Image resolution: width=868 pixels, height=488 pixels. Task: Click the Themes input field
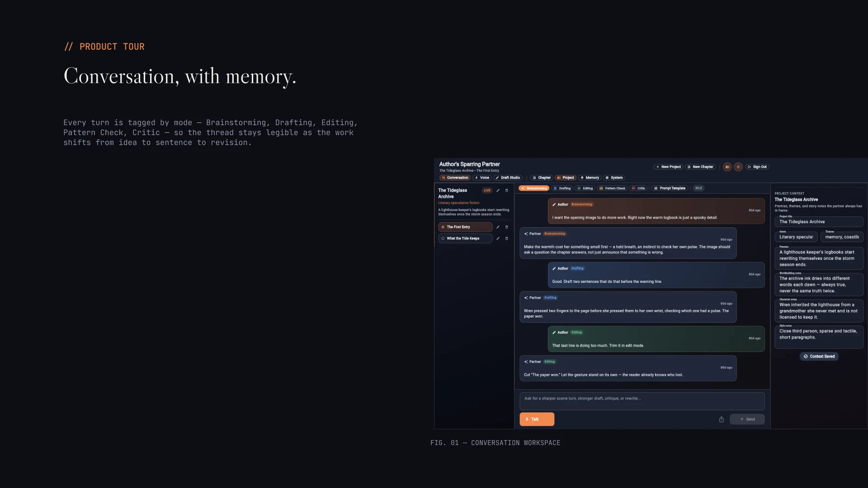tap(842, 237)
